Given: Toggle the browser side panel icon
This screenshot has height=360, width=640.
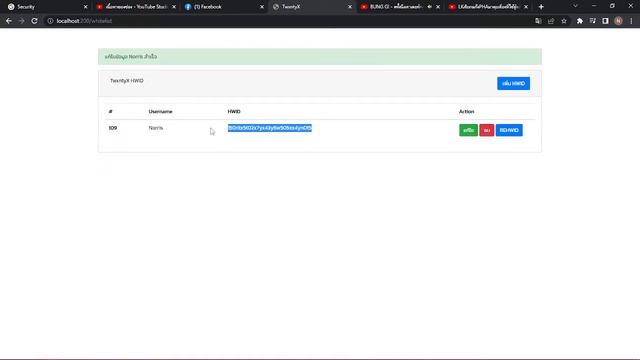Looking at the screenshot, I should click(605, 21).
